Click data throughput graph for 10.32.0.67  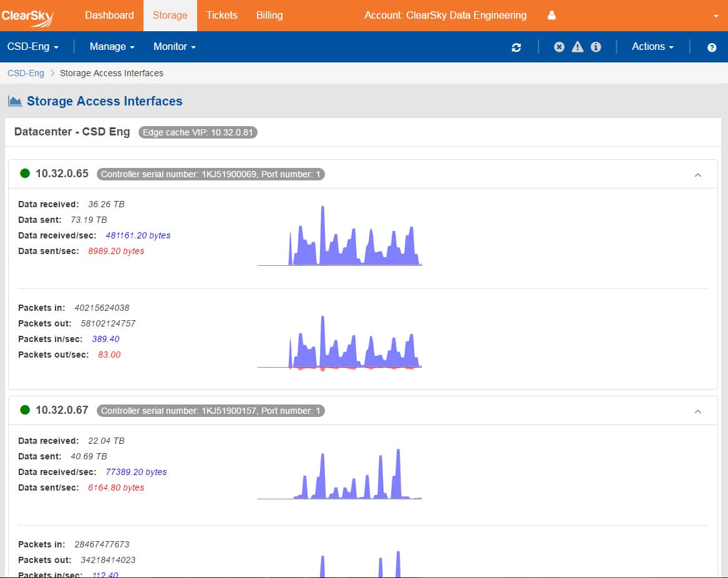pyautogui.click(x=339, y=474)
